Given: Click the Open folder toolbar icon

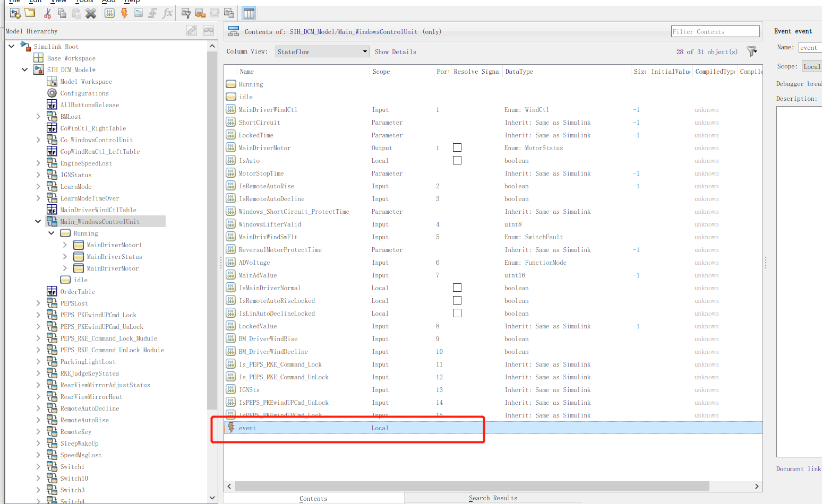Looking at the screenshot, I should coord(30,13).
